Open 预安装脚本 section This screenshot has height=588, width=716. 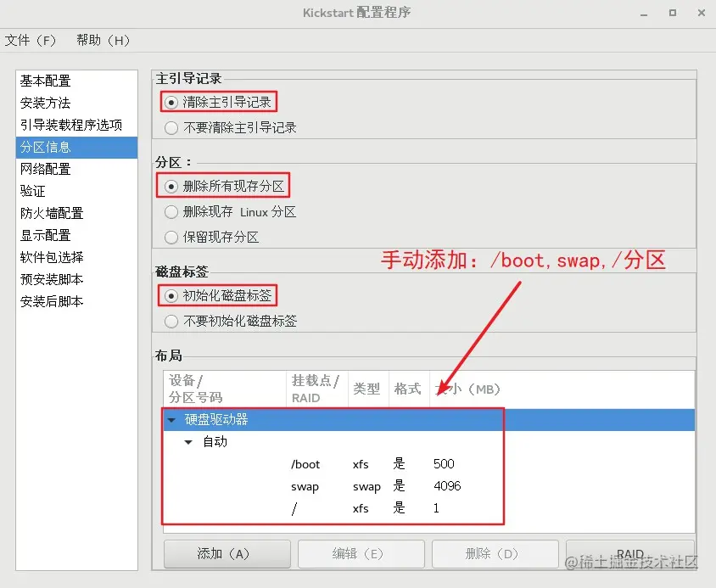(x=76, y=279)
